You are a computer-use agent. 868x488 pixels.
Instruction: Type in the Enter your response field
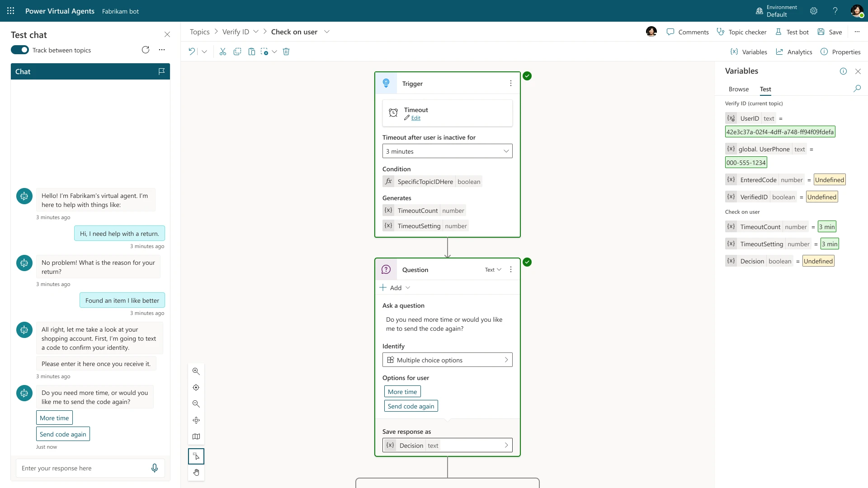coord(81,468)
